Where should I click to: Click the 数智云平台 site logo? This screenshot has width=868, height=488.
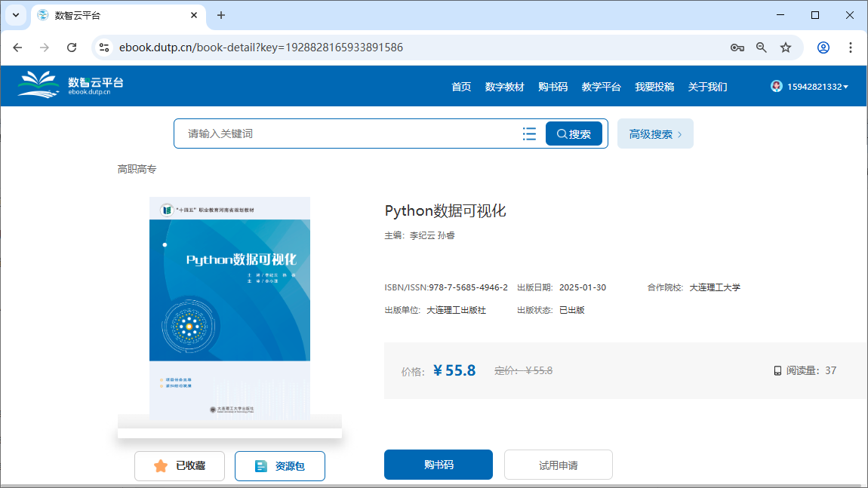(70, 84)
